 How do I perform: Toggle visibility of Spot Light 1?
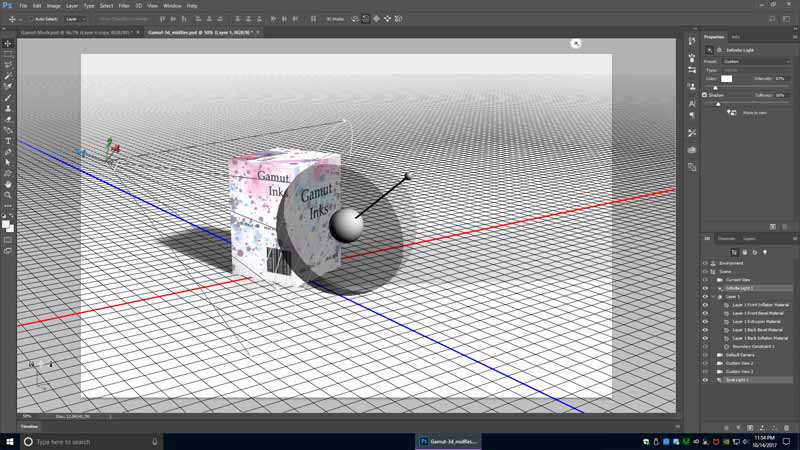[705, 380]
